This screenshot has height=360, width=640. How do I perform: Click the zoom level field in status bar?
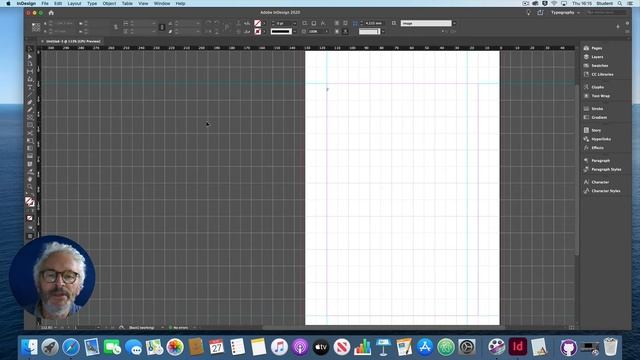[x=47, y=327]
